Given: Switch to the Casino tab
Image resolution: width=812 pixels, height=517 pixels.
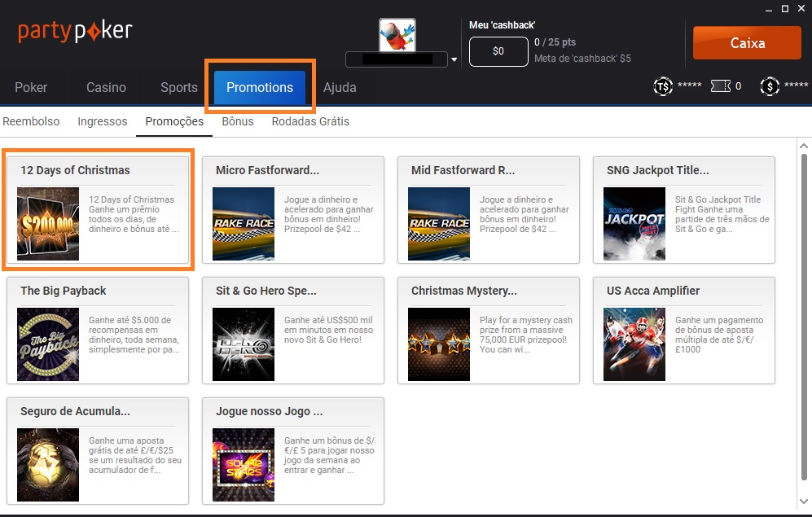Looking at the screenshot, I should [106, 87].
